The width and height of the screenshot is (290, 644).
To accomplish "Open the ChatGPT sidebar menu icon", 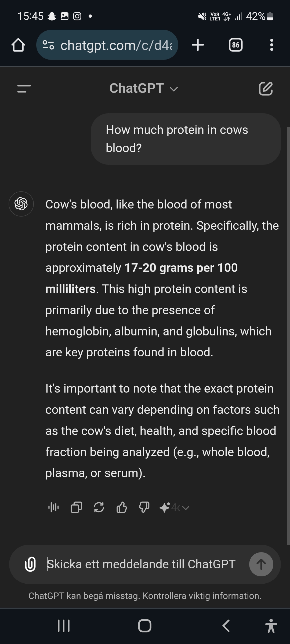I will [24, 89].
